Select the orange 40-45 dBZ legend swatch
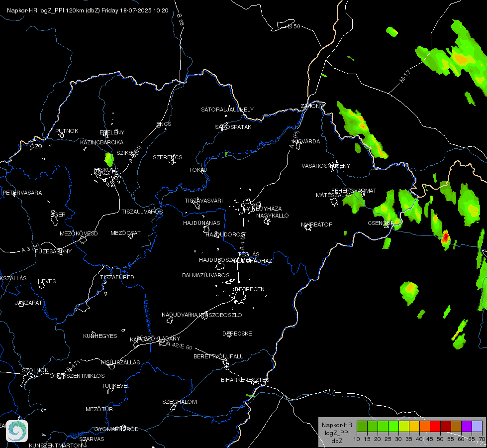Image resolution: width=487 pixels, height=448 pixels. [x=425, y=426]
